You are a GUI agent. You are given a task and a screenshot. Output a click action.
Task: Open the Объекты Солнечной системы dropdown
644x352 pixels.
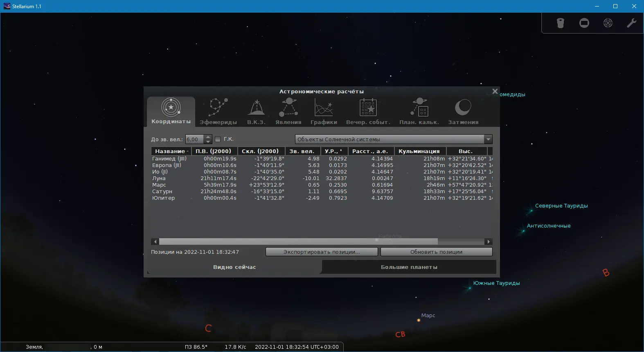coord(394,139)
